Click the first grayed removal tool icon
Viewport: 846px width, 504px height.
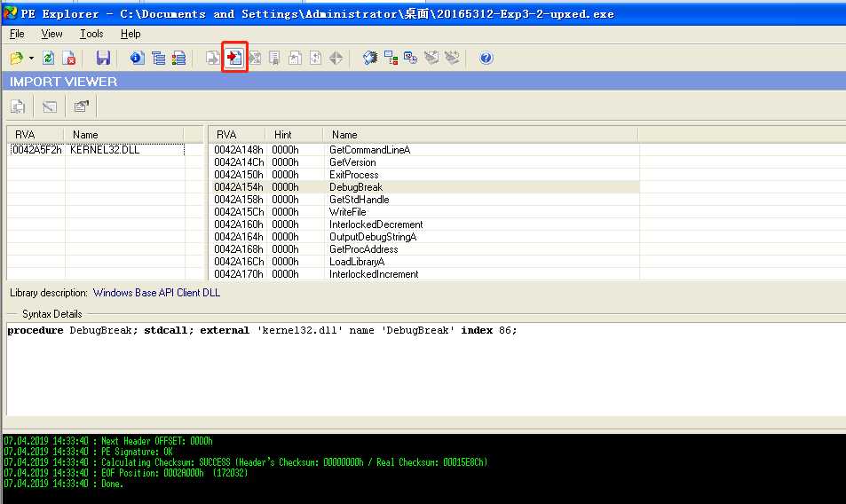click(431, 58)
